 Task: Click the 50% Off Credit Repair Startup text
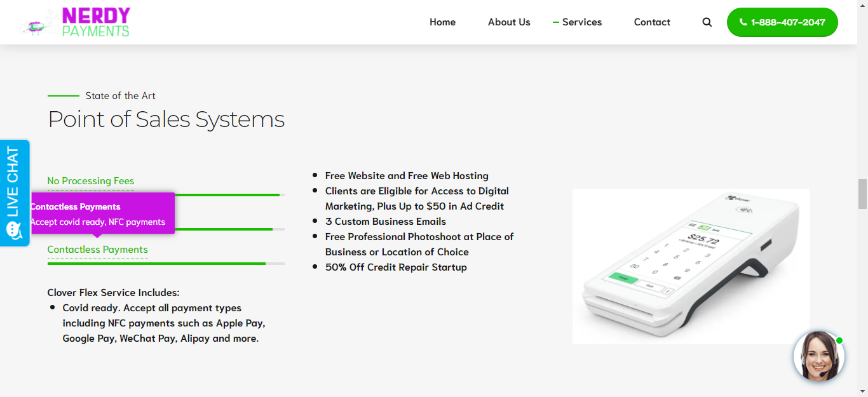396,267
